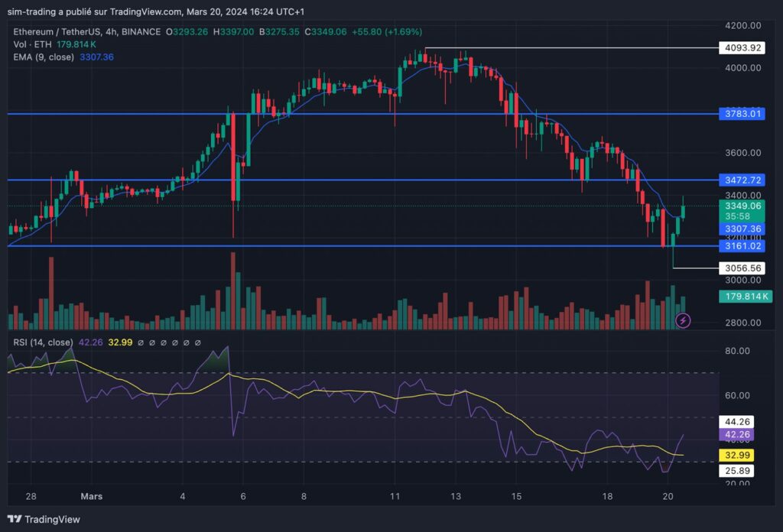783x532 pixels.
Task: Select the RSI (14, close) indicator label
Action: [x=43, y=342]
